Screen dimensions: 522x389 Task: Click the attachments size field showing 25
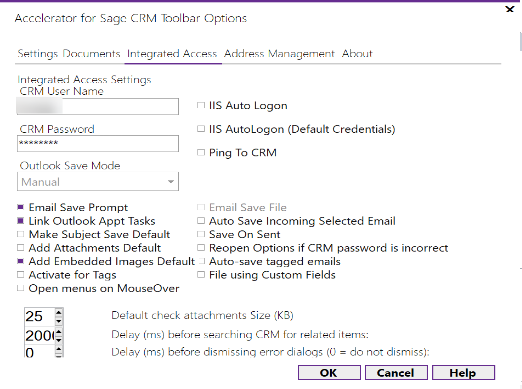point(39,316)
